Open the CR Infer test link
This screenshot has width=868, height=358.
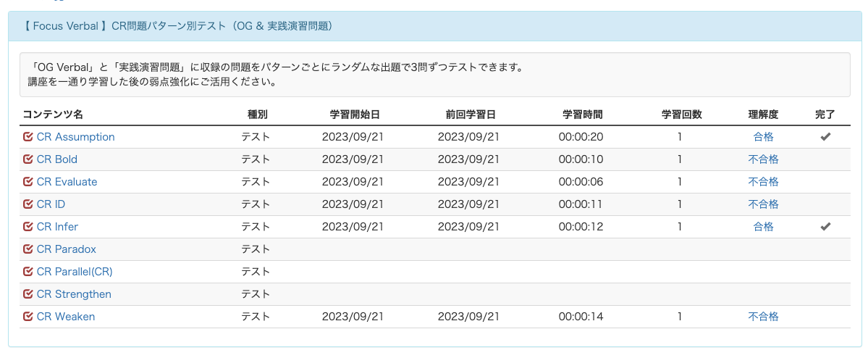[57, 227]
